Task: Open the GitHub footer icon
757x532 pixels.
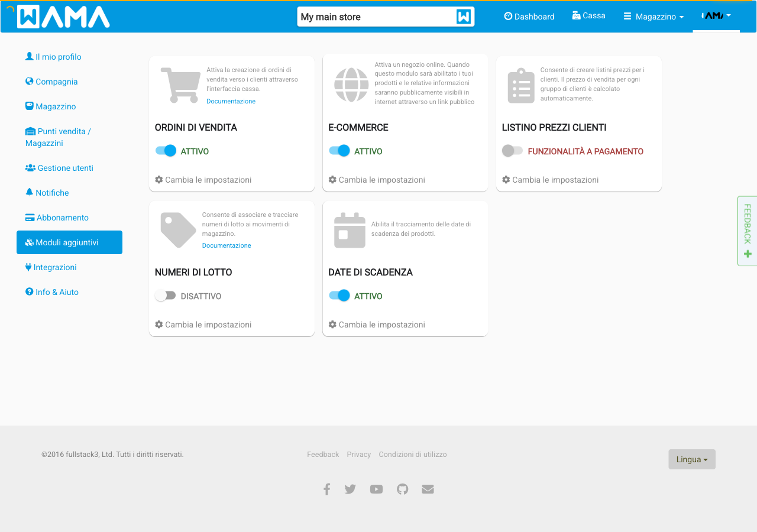Action: point(402,489)
